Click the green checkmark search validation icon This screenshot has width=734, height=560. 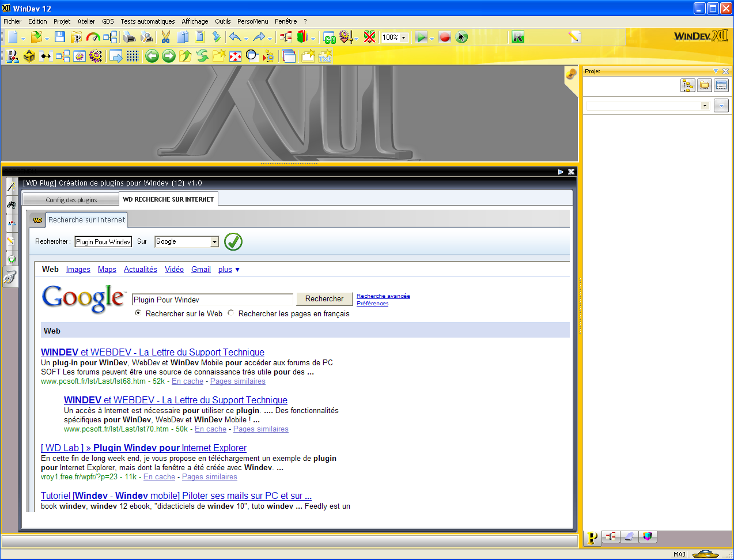click(x=233, y=242)
